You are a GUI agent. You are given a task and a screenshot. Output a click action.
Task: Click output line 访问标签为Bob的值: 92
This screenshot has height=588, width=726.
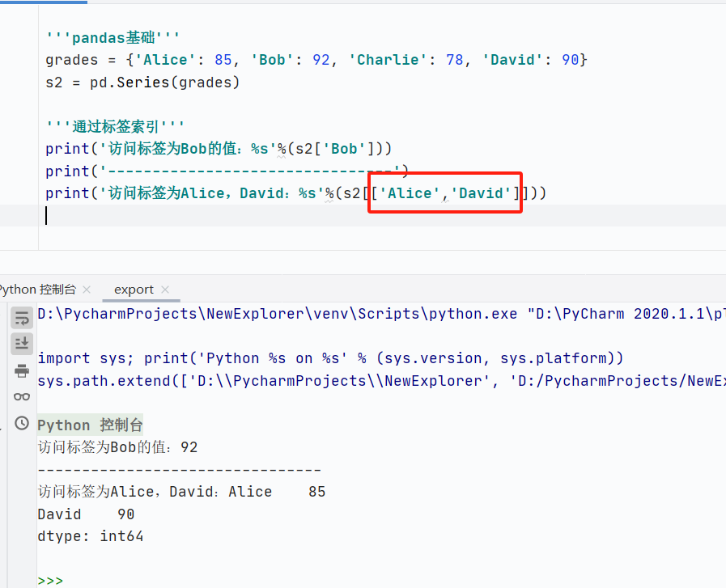tap(117, 447)
